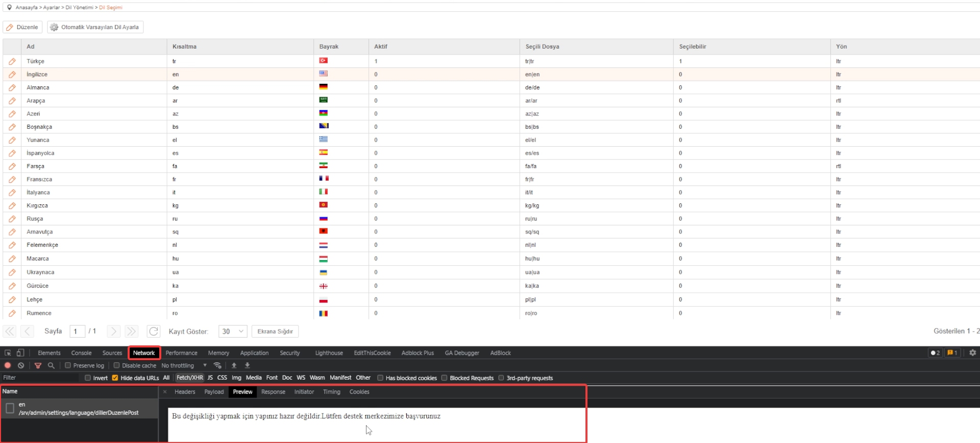980x443 pixels.
Task: Activate DevTools inspect element picker
Action: point(8,353)
